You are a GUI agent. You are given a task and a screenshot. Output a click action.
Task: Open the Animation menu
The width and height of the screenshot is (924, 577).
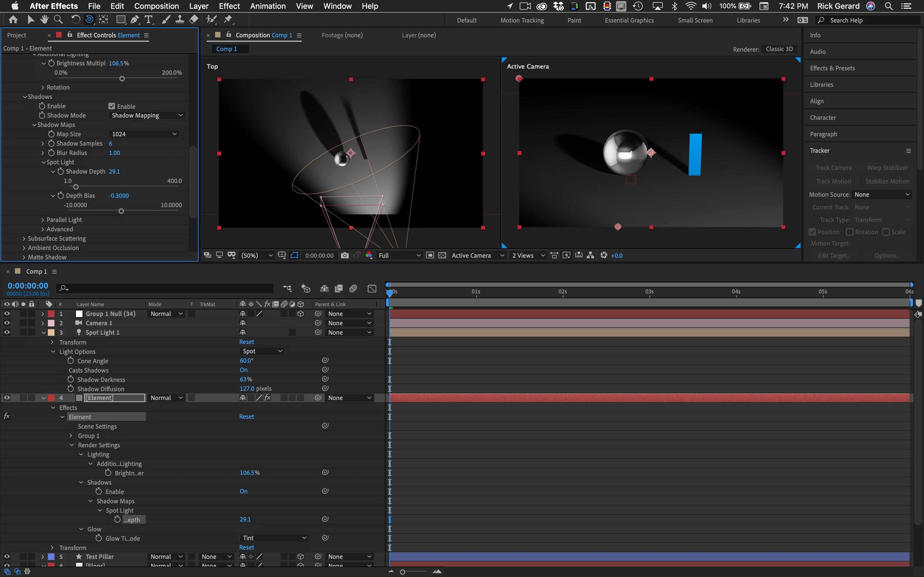(x=268, y=6)
